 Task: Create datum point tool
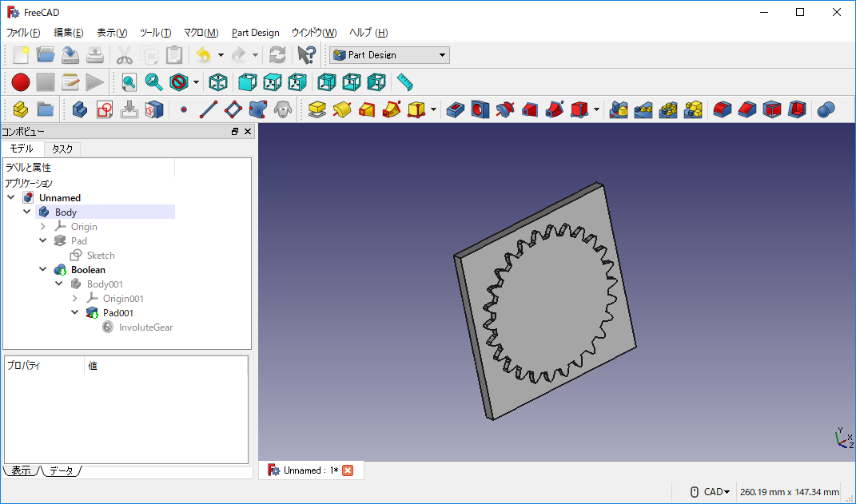tap(184, 109)
